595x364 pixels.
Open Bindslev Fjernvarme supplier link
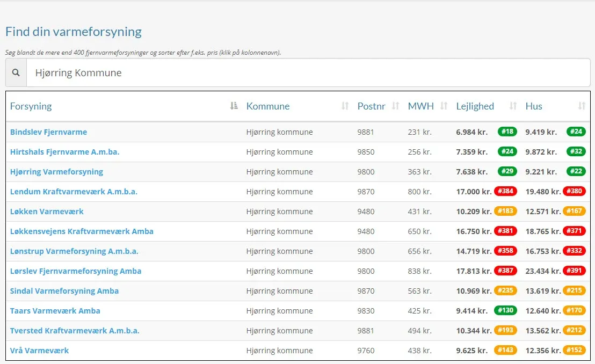pyautogui.click(x=48, y=132)
